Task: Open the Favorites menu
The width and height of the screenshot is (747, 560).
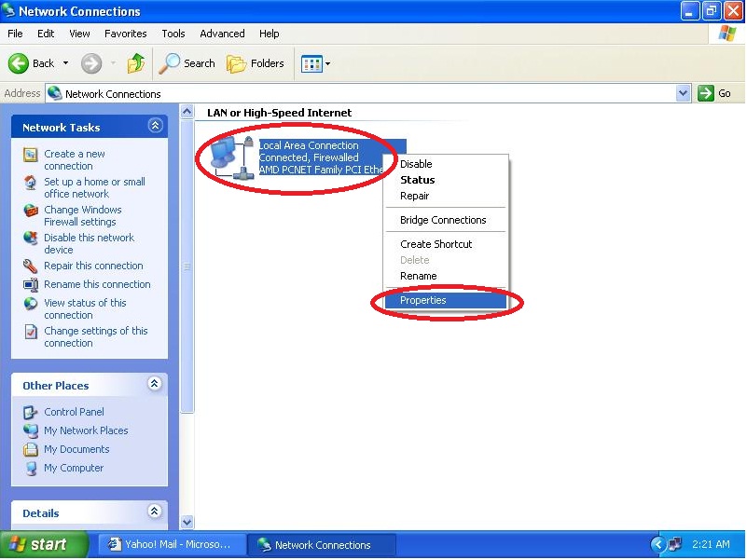Action: [126, 34]
